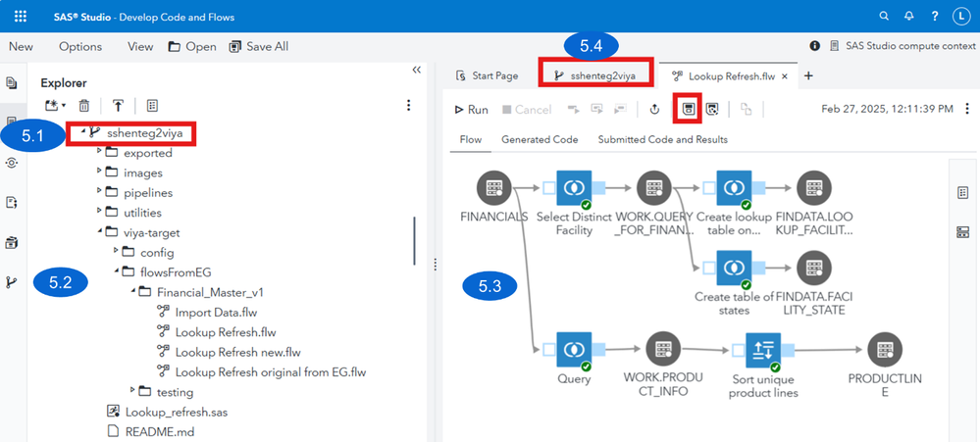Open the Git Repositories sidebar pane icon

pyautogui.click(x=11, y=282)
